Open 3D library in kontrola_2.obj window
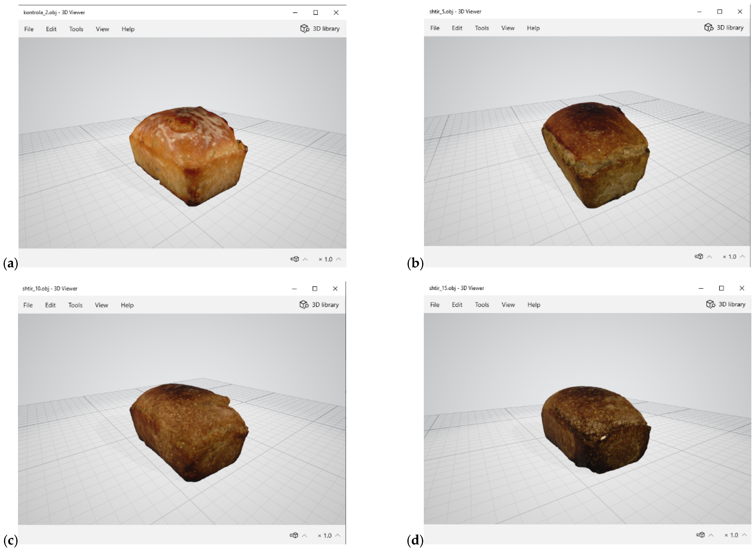Viewport: 756px width, 552px height. point(320,29)
